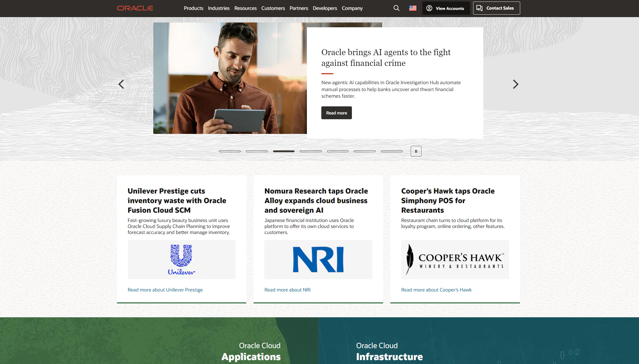The height and width of the screenshot is (364, 639).
Task: Open Oracle Cloud Infrastructure section
Action: [389, 351]
